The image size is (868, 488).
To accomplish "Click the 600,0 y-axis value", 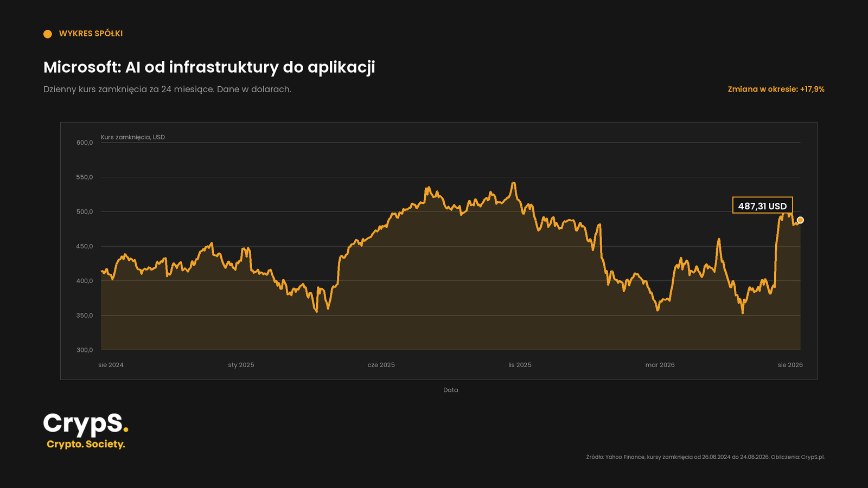I will [x=85, y=143].
